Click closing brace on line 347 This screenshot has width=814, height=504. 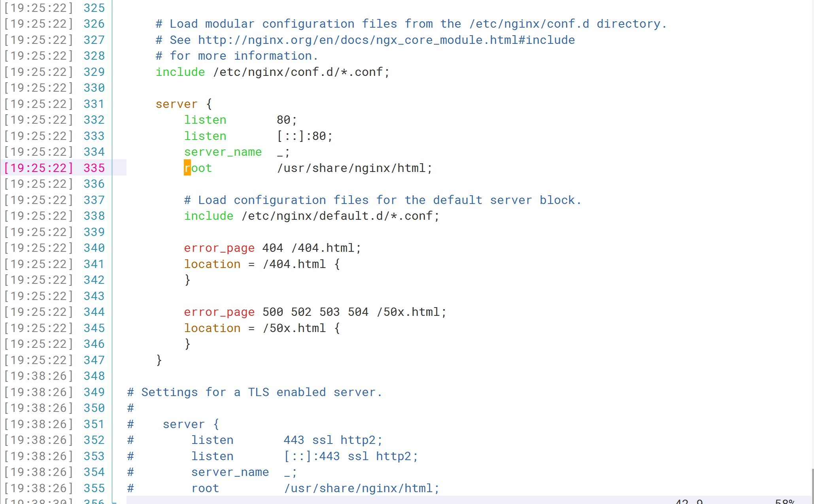(159, 360)
